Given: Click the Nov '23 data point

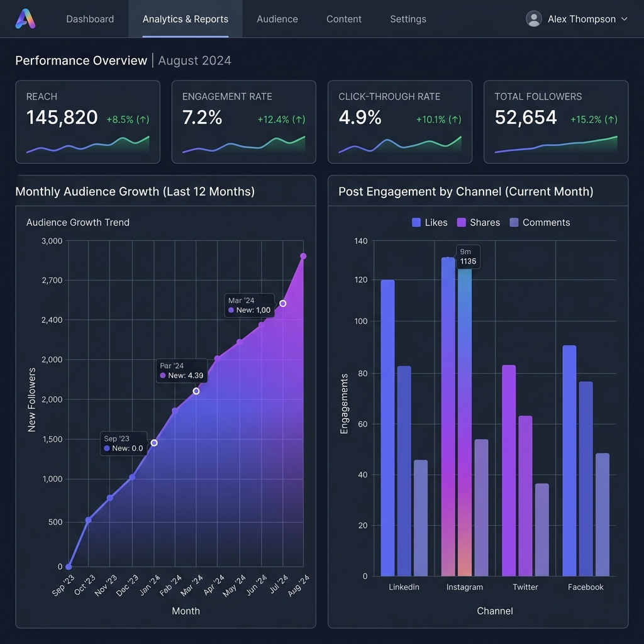Looking at the screenshot, I should click(109, 498).
